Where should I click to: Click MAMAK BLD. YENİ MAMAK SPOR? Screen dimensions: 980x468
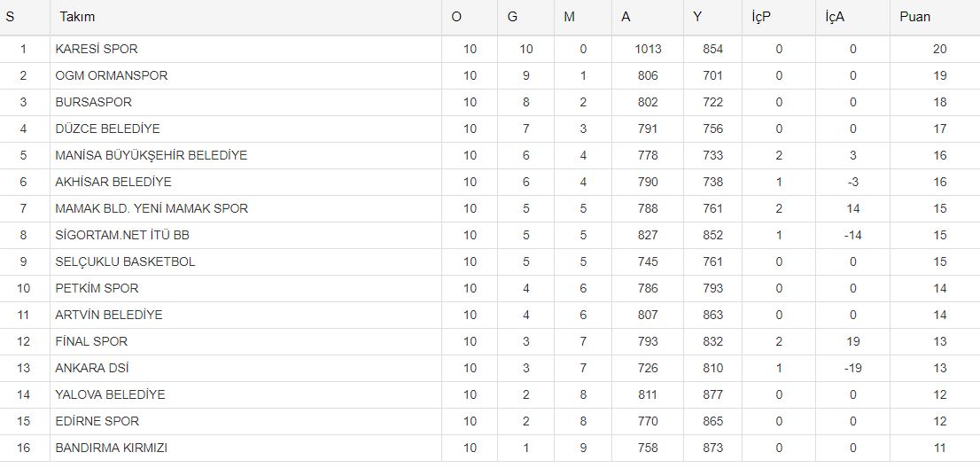coord(152,208)
